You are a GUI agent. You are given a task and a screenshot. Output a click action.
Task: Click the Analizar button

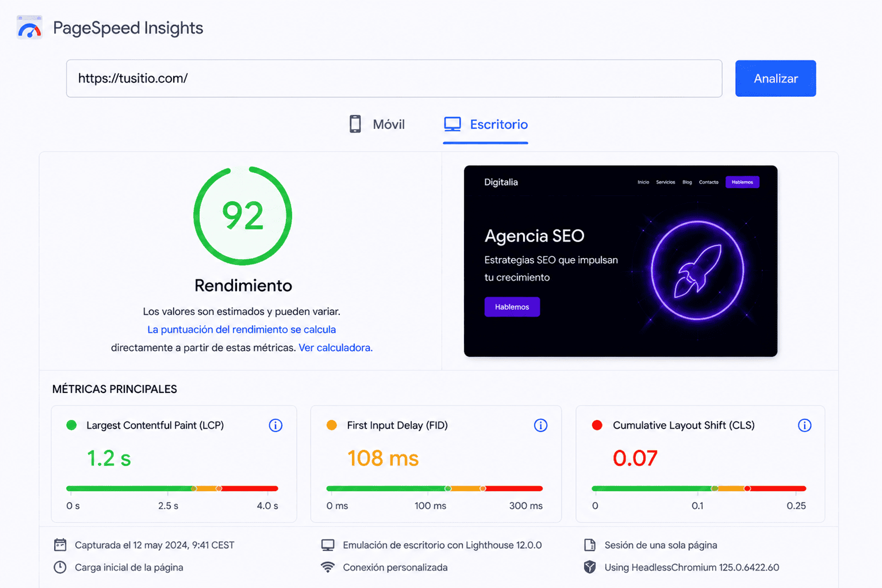775,78
